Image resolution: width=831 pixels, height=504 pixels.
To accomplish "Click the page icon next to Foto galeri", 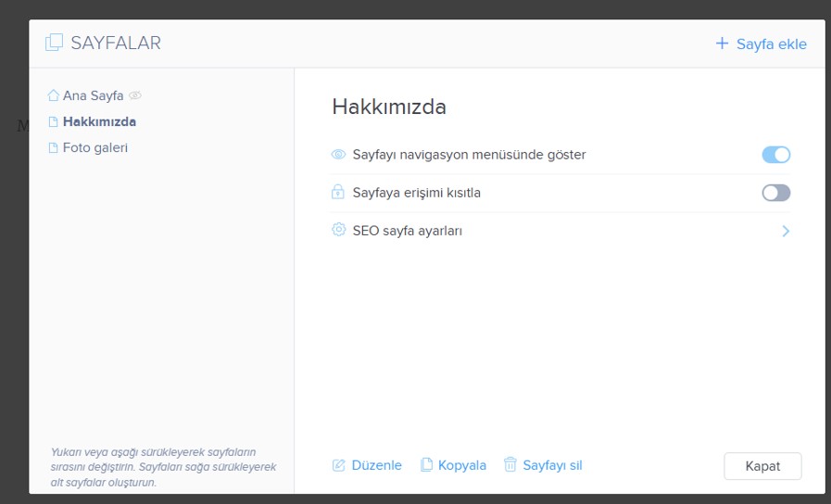I will pos(54,147).
